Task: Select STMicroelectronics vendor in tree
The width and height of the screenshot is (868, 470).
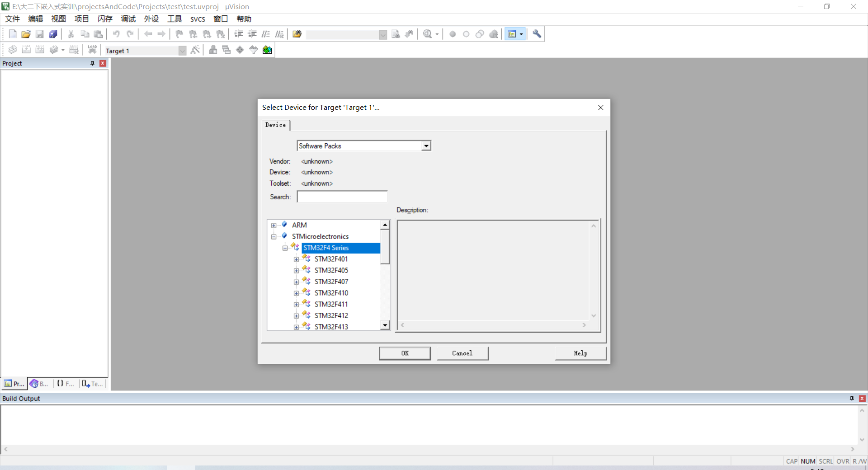Action: tap(320, 236)
